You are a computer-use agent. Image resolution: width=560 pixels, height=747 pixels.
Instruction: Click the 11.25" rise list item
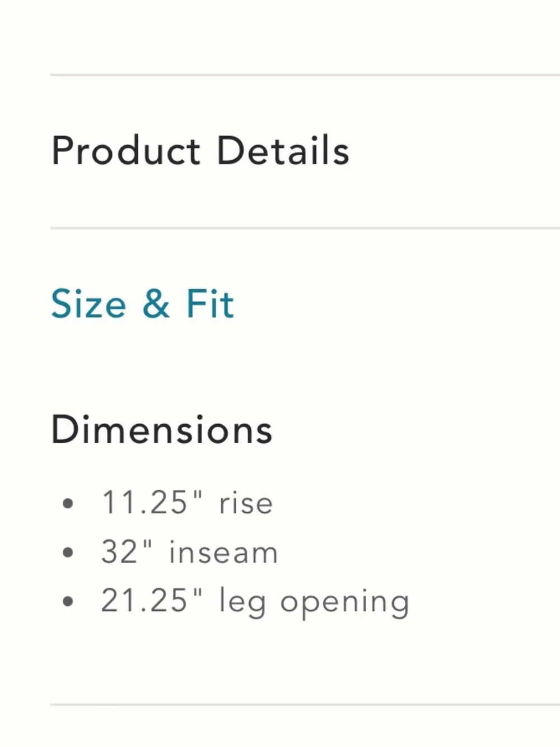pos(187,502)
